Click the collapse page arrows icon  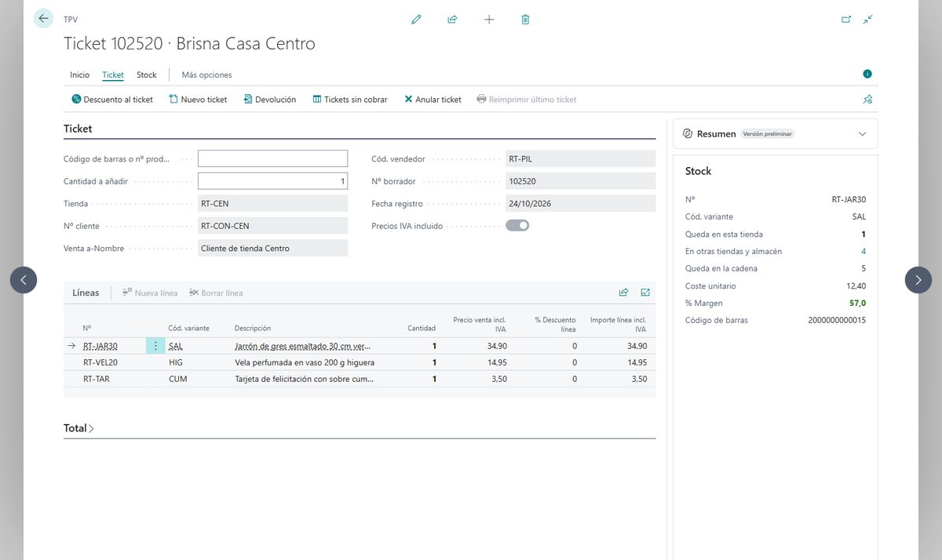point(867,20)
